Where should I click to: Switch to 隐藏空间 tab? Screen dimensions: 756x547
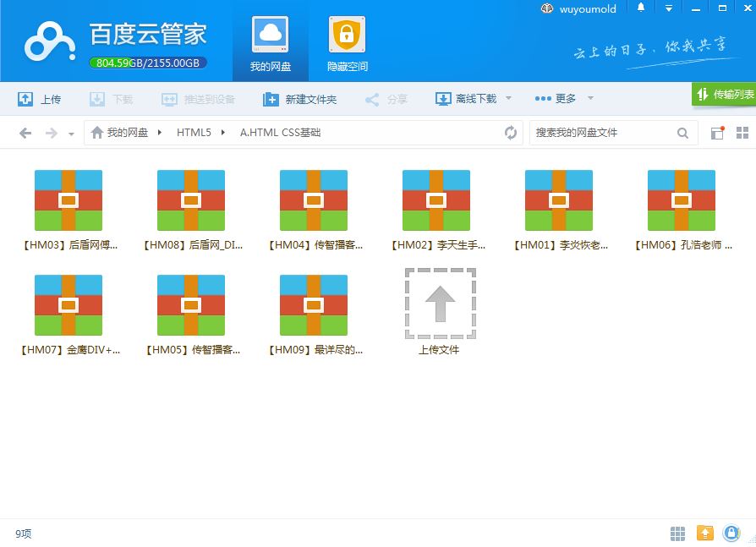[348, 43]
